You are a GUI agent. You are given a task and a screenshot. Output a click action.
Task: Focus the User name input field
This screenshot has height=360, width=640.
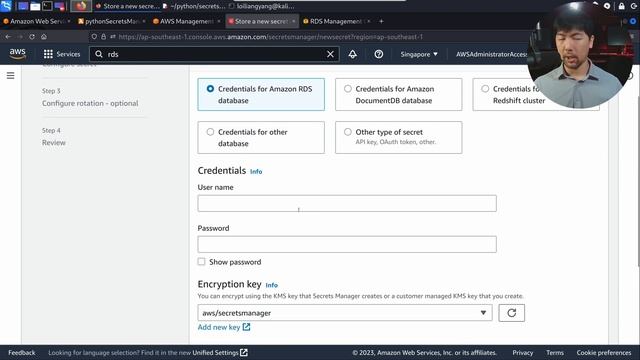(347, 203)
